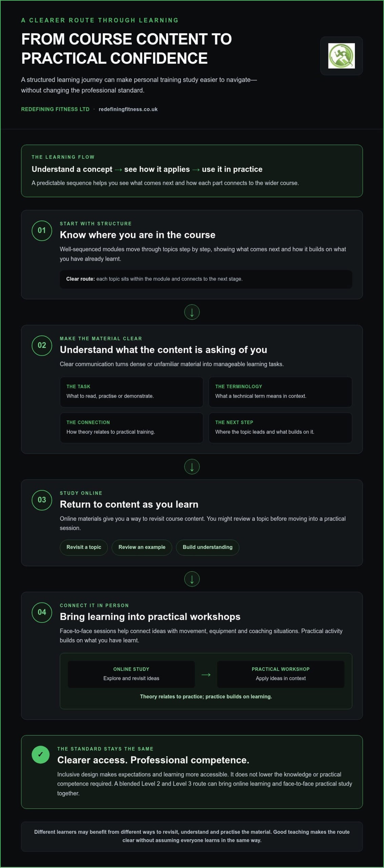Select the Review an example pill
The image size is (384, 868).
[142, 547]
